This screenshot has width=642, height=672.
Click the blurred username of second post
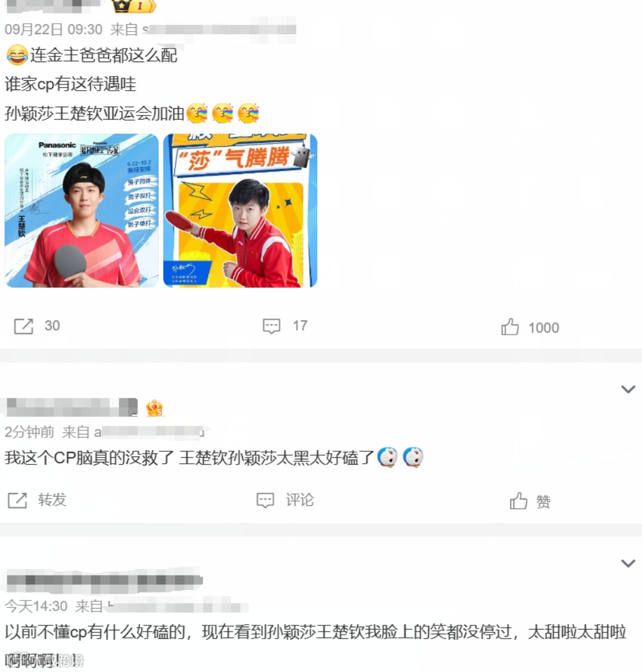[x=72, y=407]
